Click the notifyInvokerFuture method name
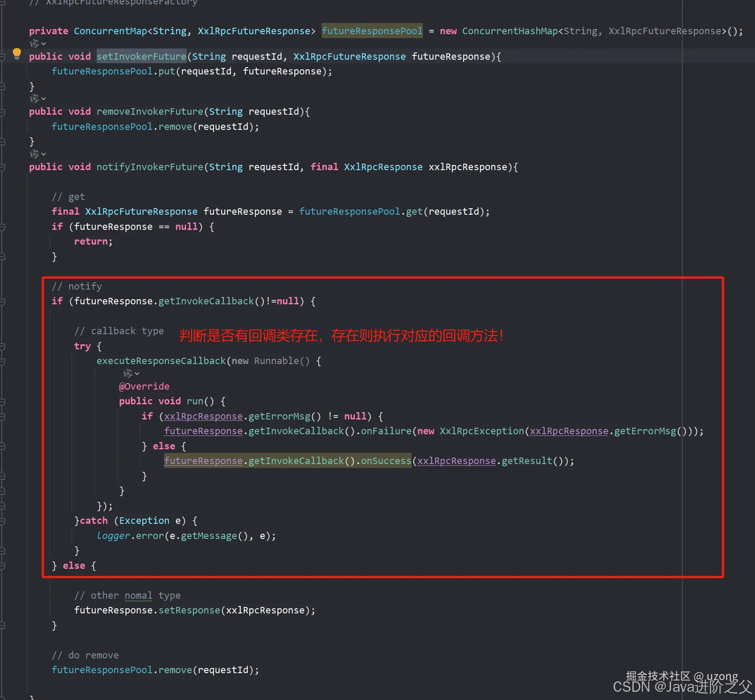Image resolution: width=755 pixels, height=700 pixels. point(150,167)
